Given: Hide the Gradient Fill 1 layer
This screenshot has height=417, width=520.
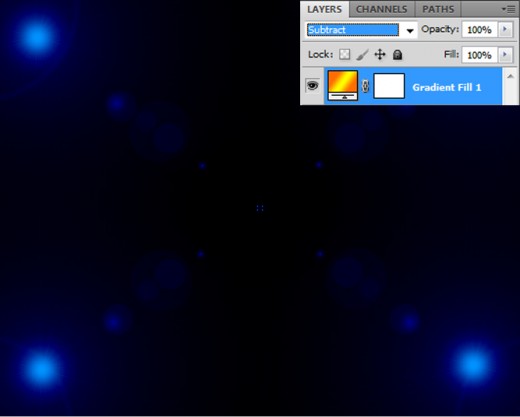Looking at the screenshot, I should pyautogui.click(x=312, y=86).
